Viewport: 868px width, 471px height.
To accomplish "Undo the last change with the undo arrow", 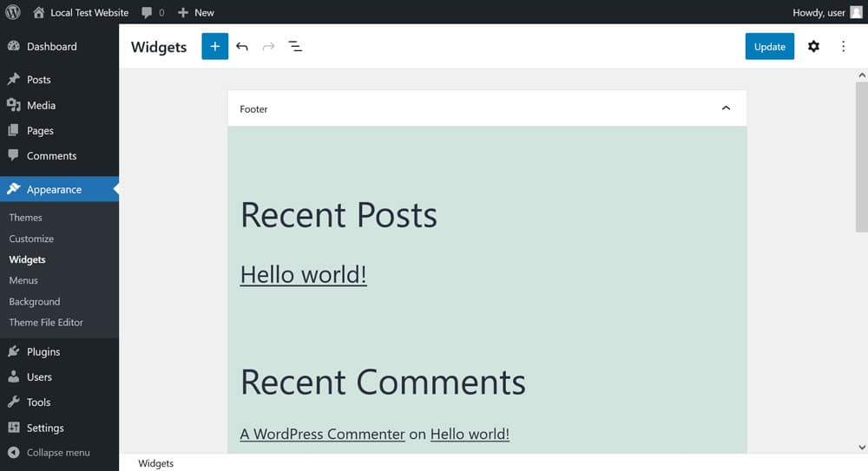I will click(x=242, y=47).
